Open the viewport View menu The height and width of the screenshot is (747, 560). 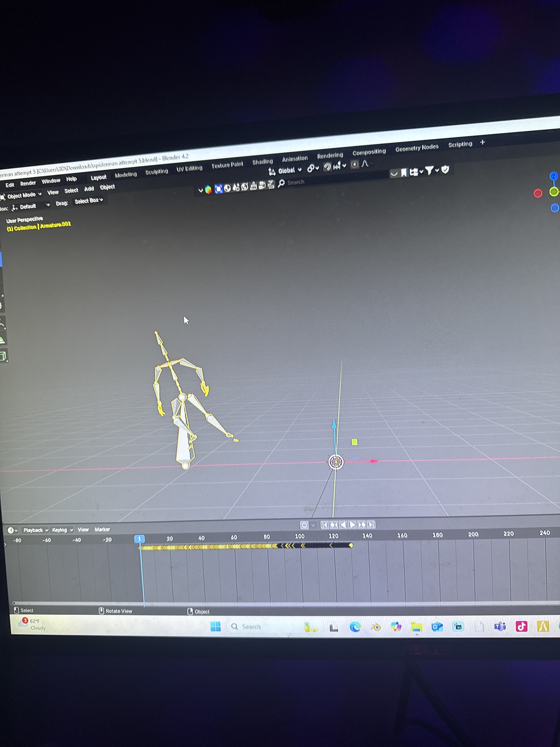click(x=53, y=193)
